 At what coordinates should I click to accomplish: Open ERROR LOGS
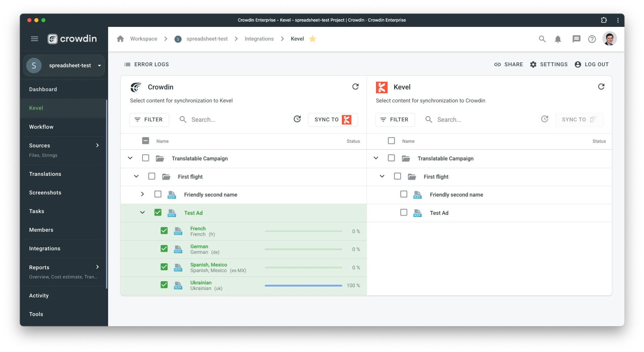click(147, 64)
